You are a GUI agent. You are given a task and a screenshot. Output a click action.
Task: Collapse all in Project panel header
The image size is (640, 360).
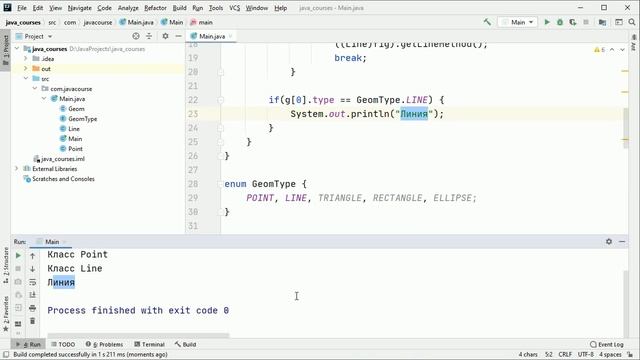click(x=149, y=36)
